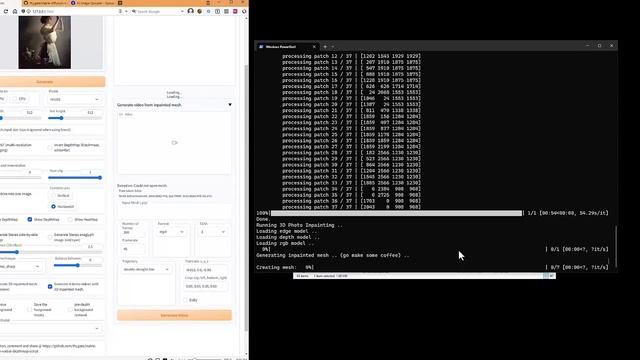This screenshot has height=360, width=640.
Task: Select the Windows PowerShell tab
Action: [287, 47]
